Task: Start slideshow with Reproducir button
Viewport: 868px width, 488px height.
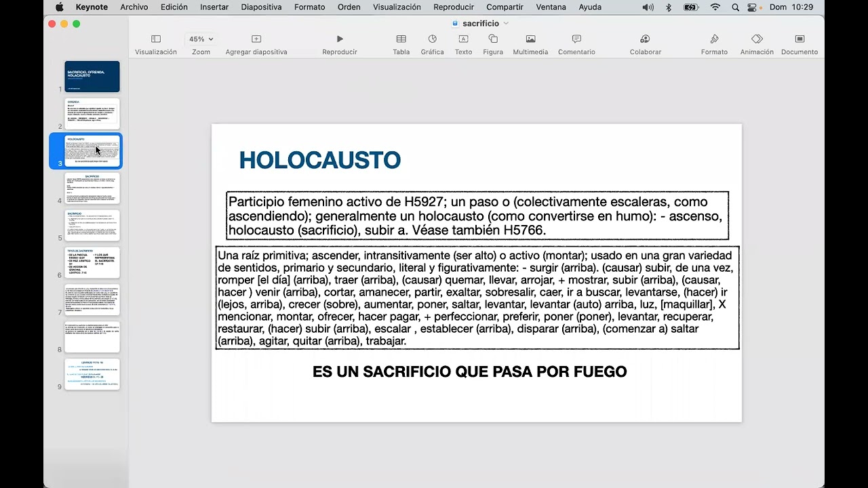Action: (340, 45)
